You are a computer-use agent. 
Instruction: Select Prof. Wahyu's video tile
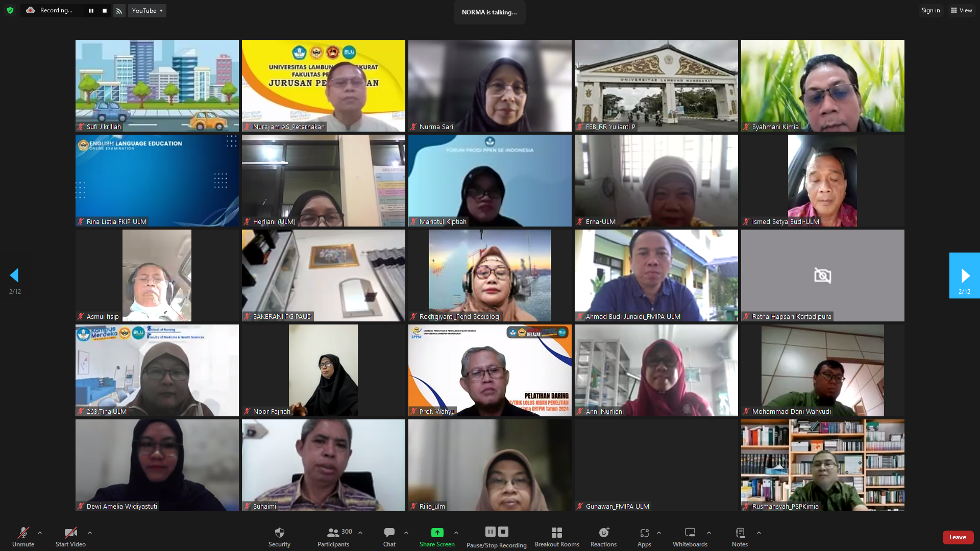pyautogui.click(x=490, y=370)
